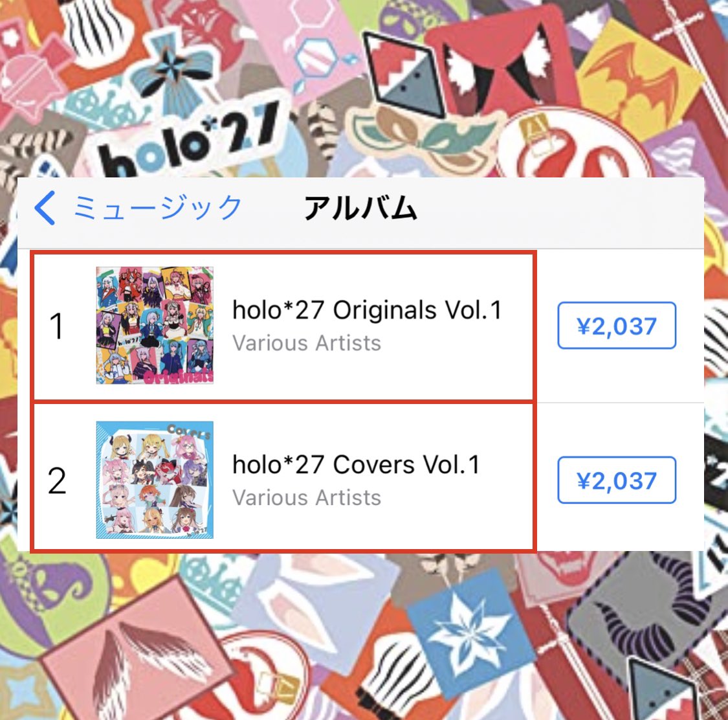Open holo*27 Covers Vol.1 album cover

pos(155,480)
